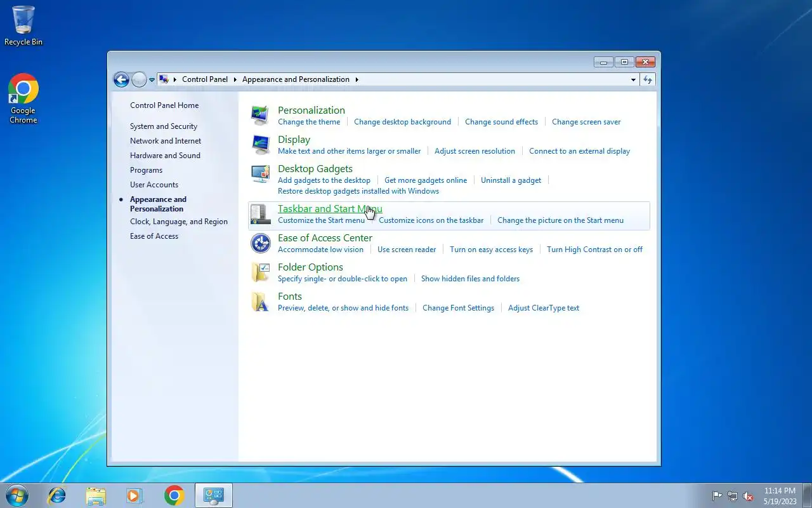Expand the arrow after Appearance and Personalization breadcrumb
The height and width of the screenshot is (508, 812).
point(357,79)
